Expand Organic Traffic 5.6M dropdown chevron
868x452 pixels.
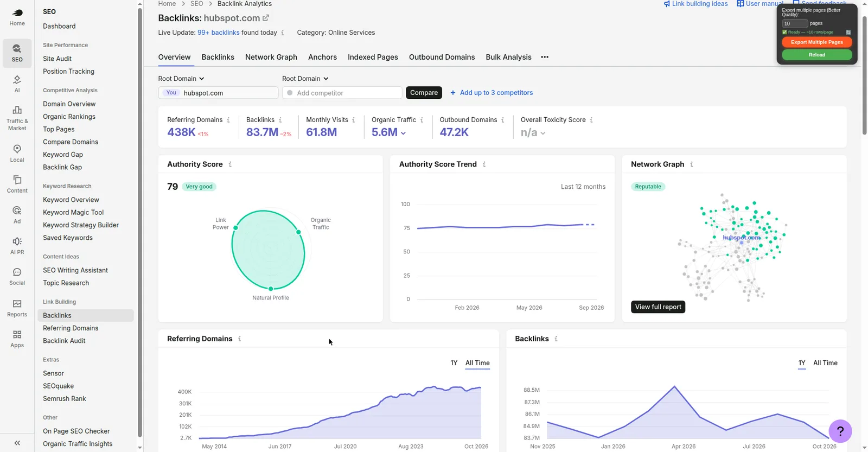[x=403, y=133]
